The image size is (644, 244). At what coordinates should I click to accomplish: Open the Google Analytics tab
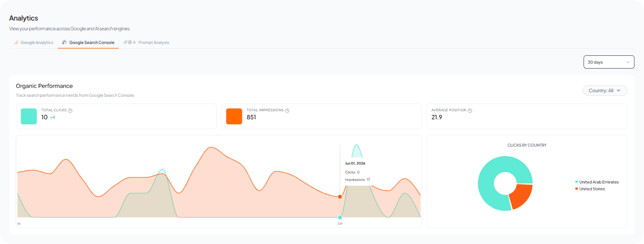pos(33,42)
